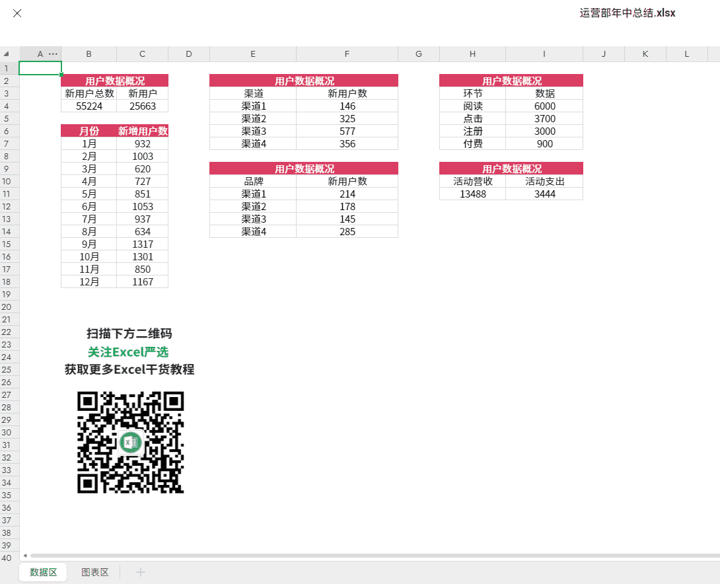Close the spreadsheet preview with X icon

click(x=17, y=13)
